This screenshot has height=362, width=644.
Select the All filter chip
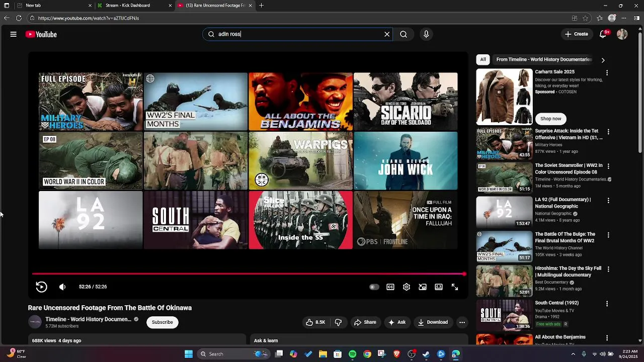[483, 59]
